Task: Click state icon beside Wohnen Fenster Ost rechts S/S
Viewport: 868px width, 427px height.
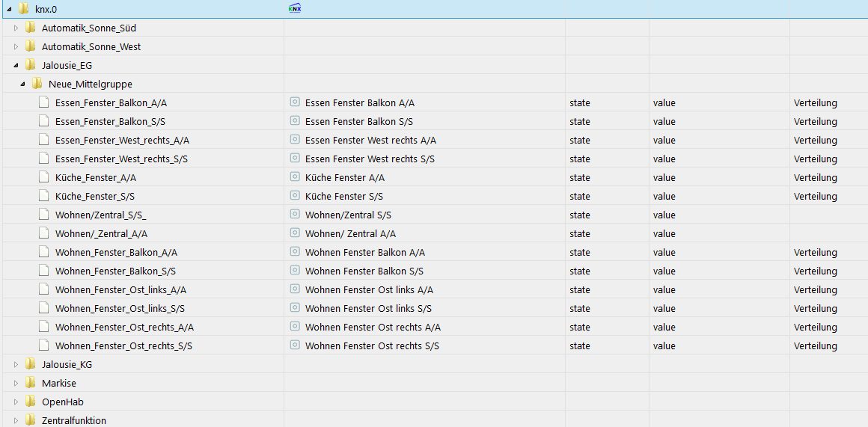Action: 295,345
